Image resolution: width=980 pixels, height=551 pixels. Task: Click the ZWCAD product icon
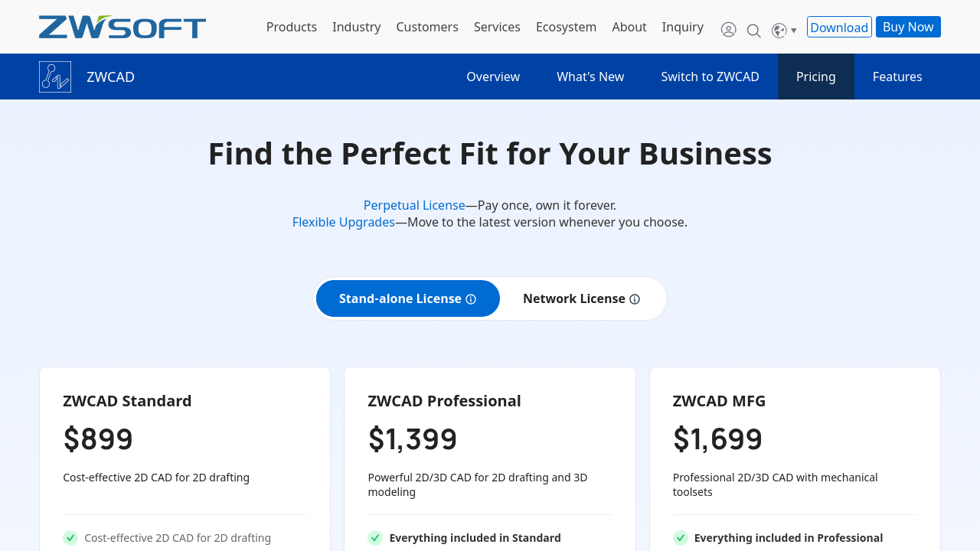(x=55, y=77)
